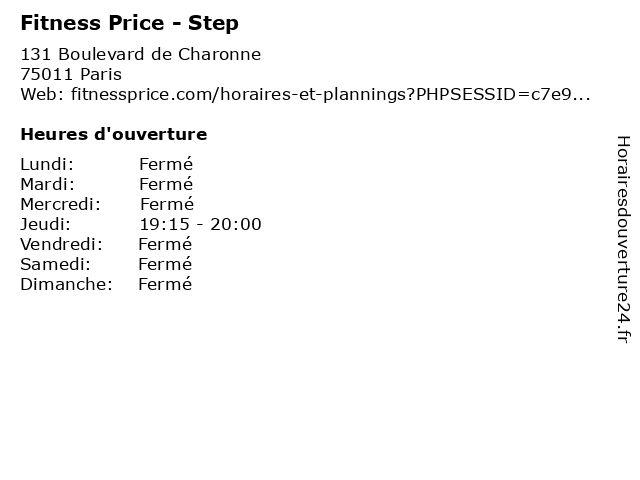Select the "Jeudi:" day label
Viewport: 640px width, 480px height.
[45, 224]
